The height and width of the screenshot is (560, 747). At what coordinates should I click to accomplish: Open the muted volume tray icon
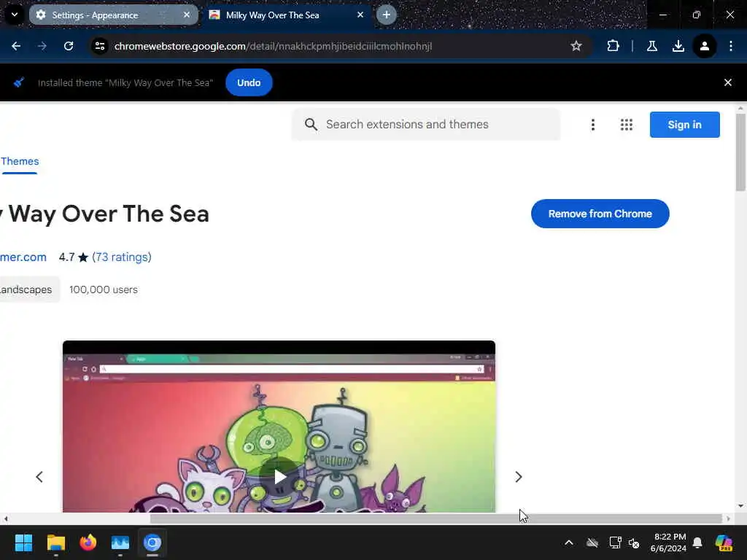pos(634,542)
